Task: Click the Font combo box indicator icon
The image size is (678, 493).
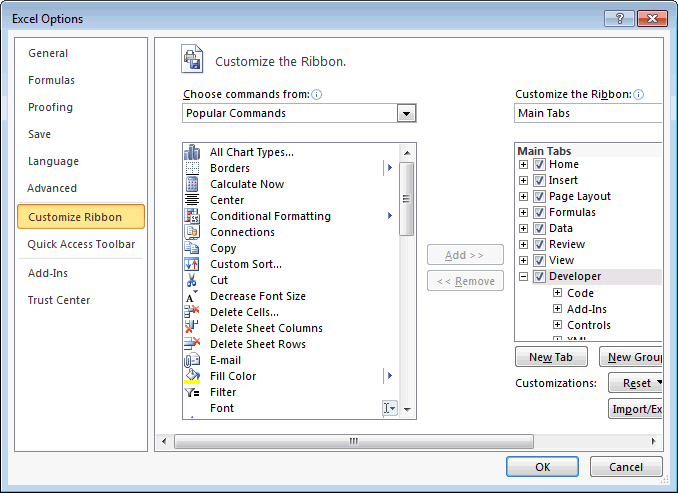Action: click(389, 408)
